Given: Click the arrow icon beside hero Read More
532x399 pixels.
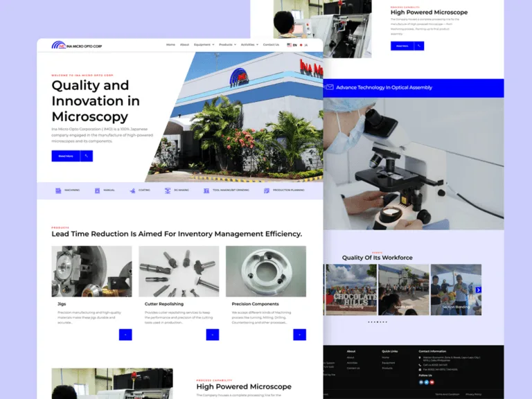Looking at the screenshot, I should (x=87, y=156).
